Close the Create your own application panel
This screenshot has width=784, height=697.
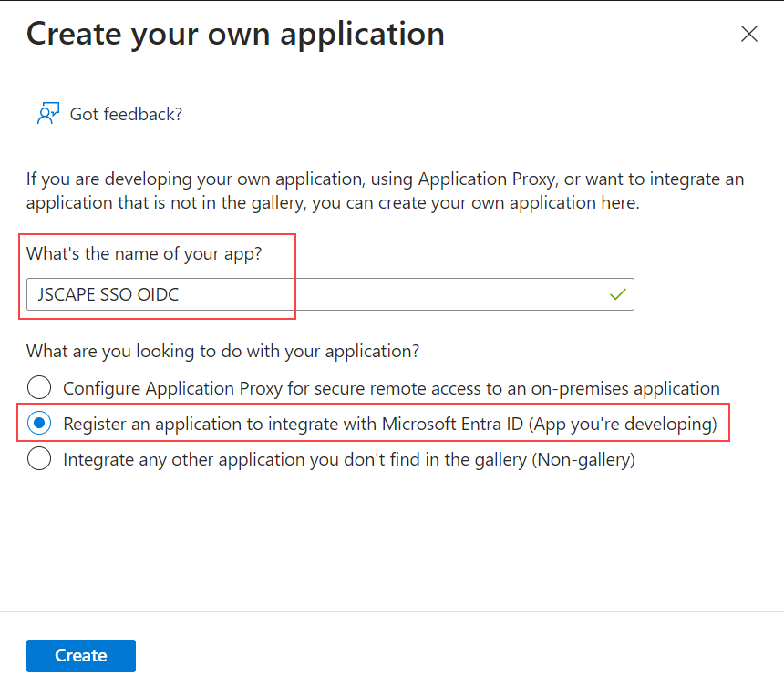(749, 34)
